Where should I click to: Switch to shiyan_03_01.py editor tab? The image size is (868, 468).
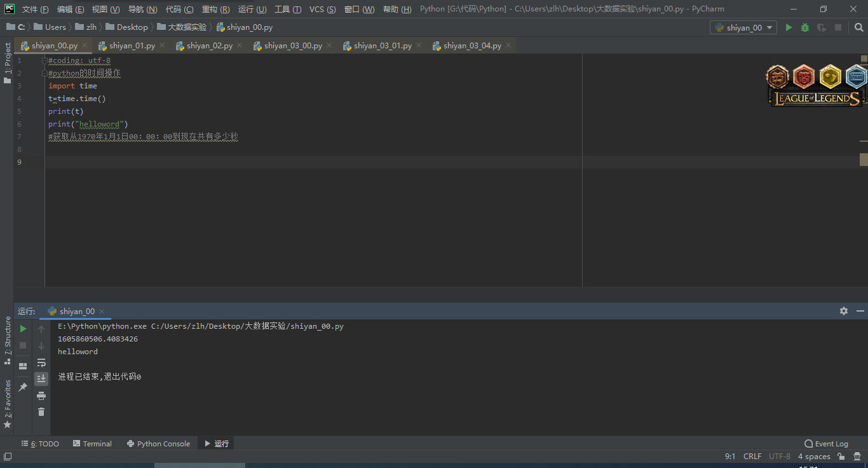(x=383, y=46)
